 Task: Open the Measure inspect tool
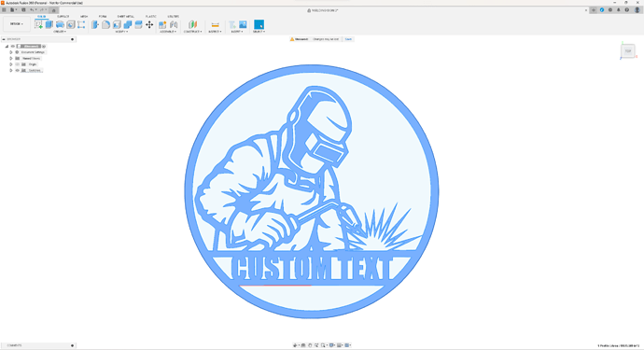click(x=215, y=24)
